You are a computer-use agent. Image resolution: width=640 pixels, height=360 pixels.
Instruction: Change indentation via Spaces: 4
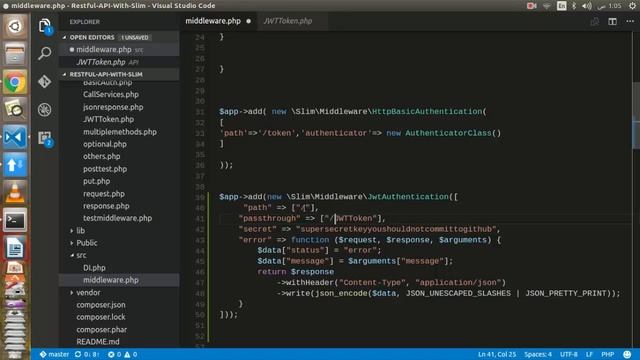pos(538,354)
